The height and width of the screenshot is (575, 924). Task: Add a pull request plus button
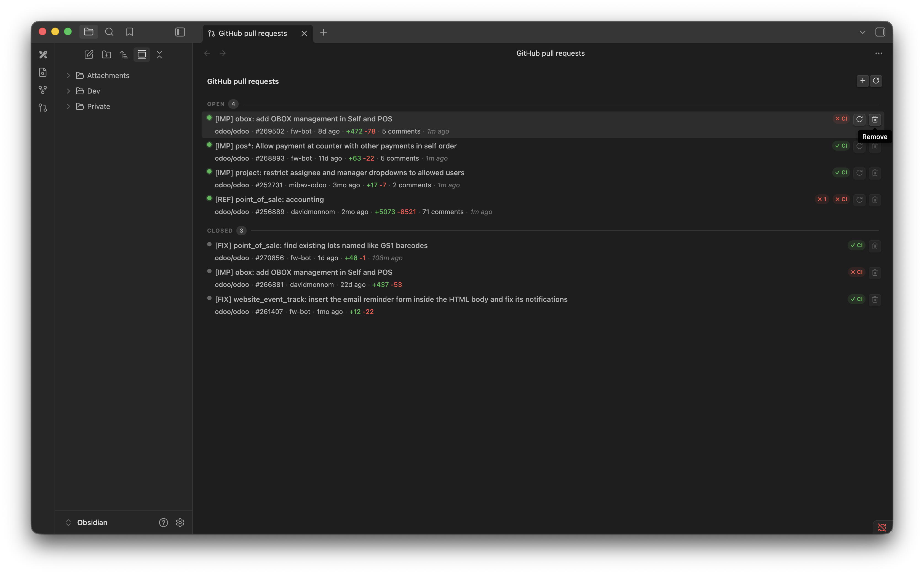click(x=862, y=81)
